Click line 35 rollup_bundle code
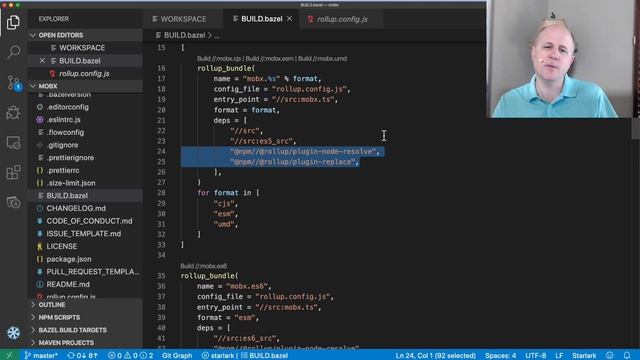The width and height of the screenshot is (640, 360). point(209,276)
